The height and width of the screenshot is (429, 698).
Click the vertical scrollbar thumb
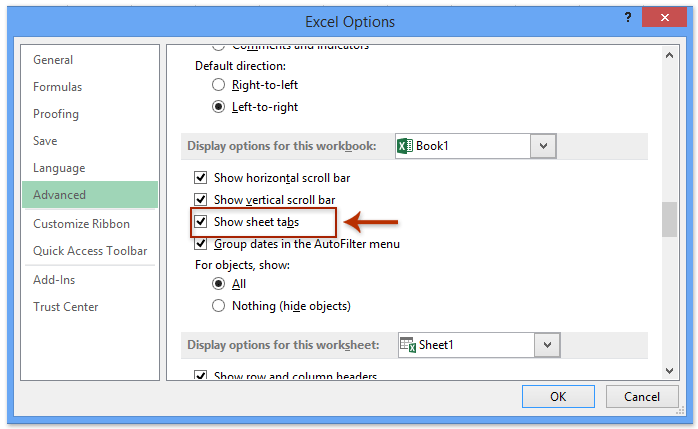coord(669,219)
